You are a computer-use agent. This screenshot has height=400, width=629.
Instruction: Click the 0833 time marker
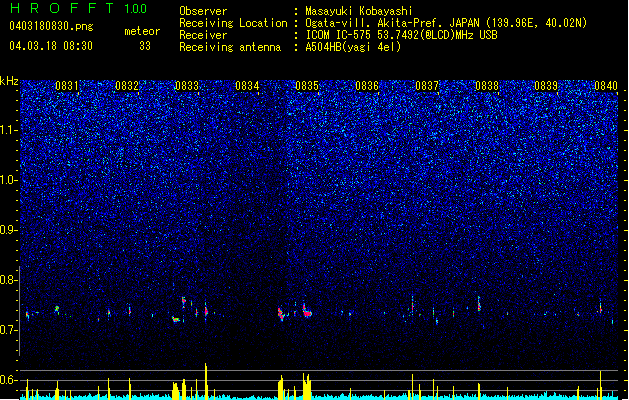click(x=187, y=86)
